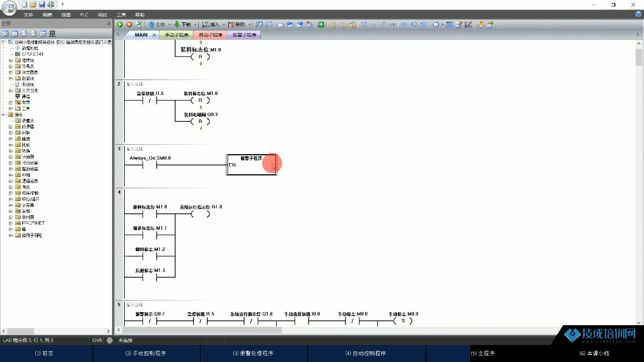Select the 系统块 system block item
644x362 pixels.
point(26,84)
